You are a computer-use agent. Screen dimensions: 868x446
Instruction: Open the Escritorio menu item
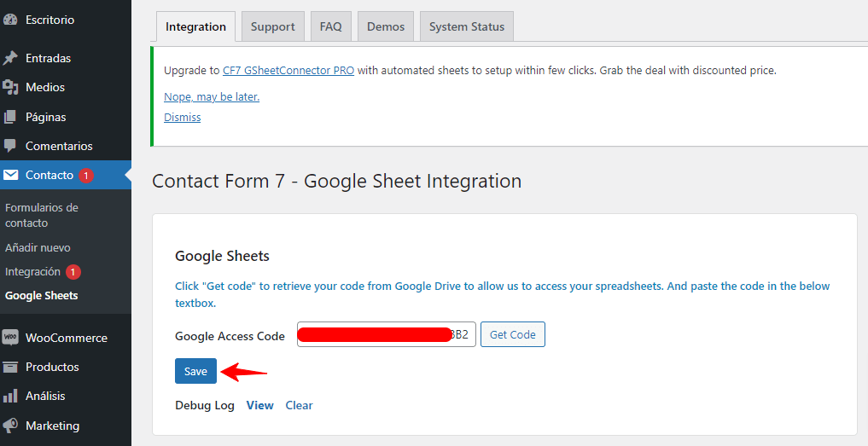click(x=50, y=20)
